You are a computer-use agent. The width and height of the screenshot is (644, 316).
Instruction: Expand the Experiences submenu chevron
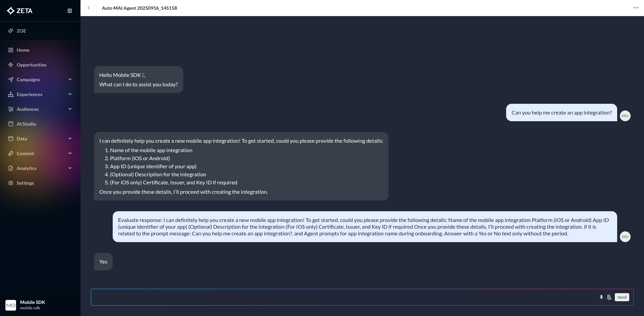(70, 94)
